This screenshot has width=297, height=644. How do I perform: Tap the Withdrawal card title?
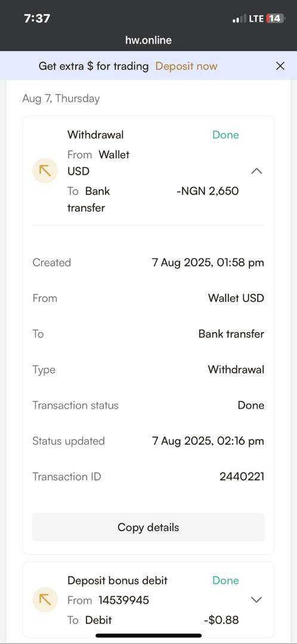coord(95,135)
